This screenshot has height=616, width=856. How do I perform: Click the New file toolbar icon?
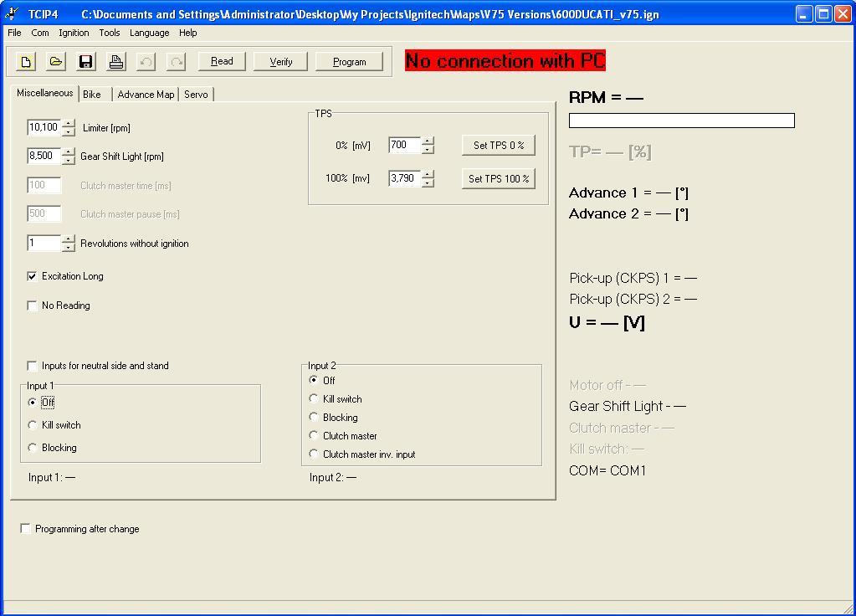tap(26, 62)
